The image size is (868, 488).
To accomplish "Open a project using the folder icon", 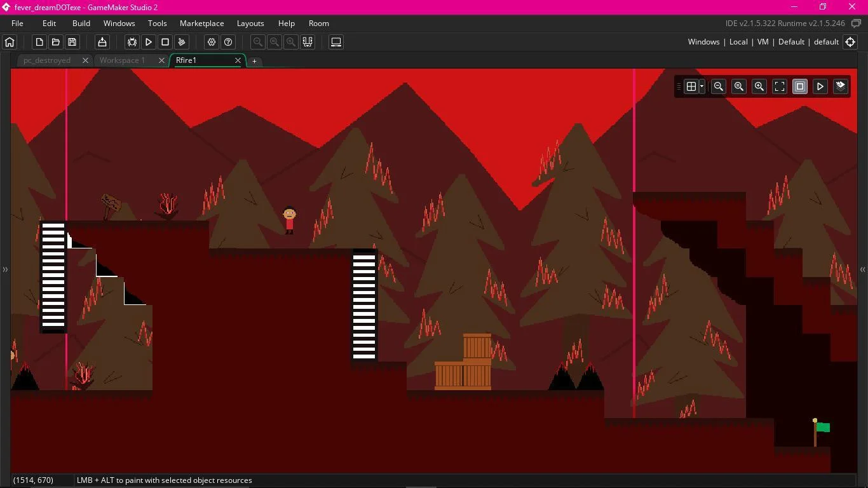I will (x=56, y=42).
